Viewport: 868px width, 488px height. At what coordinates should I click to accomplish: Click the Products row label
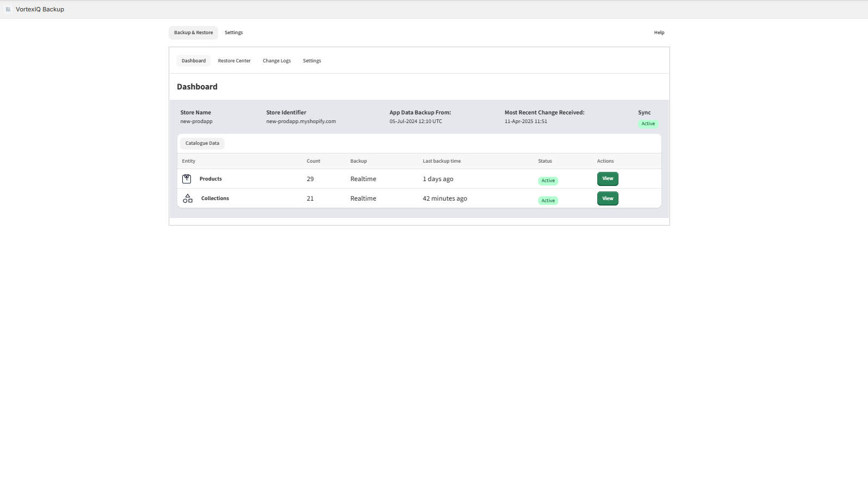click(x=210, y=179)
